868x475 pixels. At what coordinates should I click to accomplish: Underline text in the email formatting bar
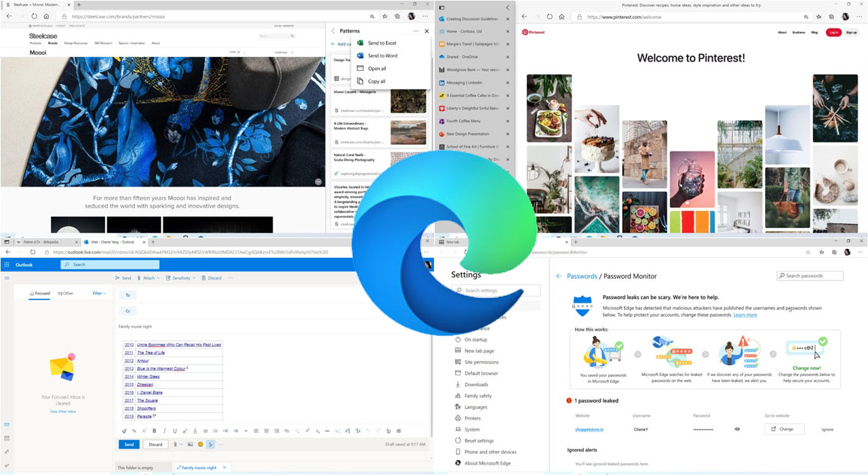(174, 430)
